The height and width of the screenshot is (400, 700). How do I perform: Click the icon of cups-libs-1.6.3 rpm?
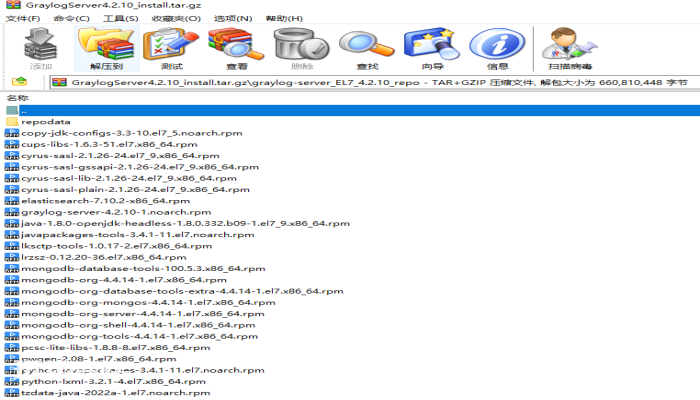point(12,144)
